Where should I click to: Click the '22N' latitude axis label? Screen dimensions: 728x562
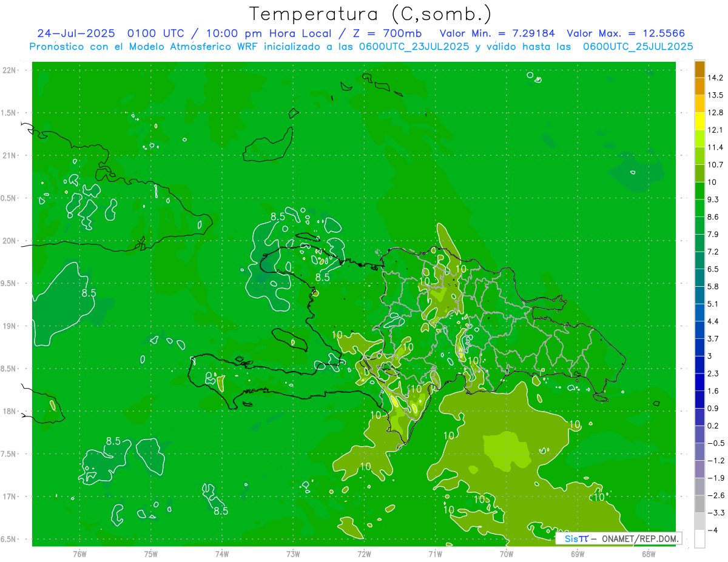coord(9,70)
